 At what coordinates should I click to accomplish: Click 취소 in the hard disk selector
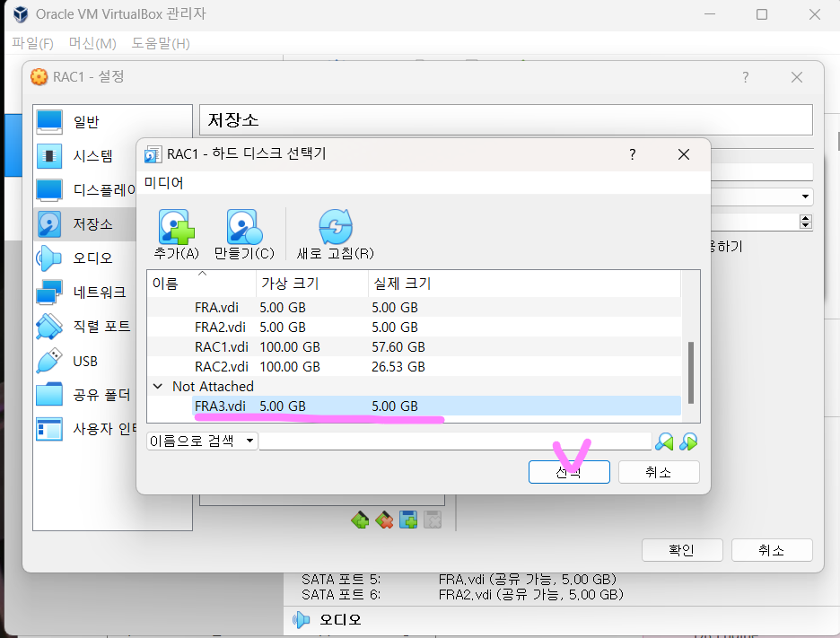click(659, 472)
